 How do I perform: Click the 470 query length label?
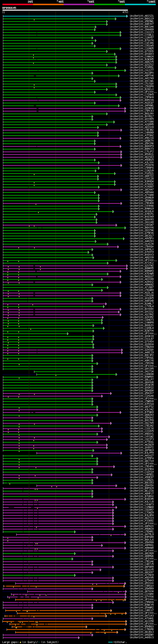[x=125, y=12]
